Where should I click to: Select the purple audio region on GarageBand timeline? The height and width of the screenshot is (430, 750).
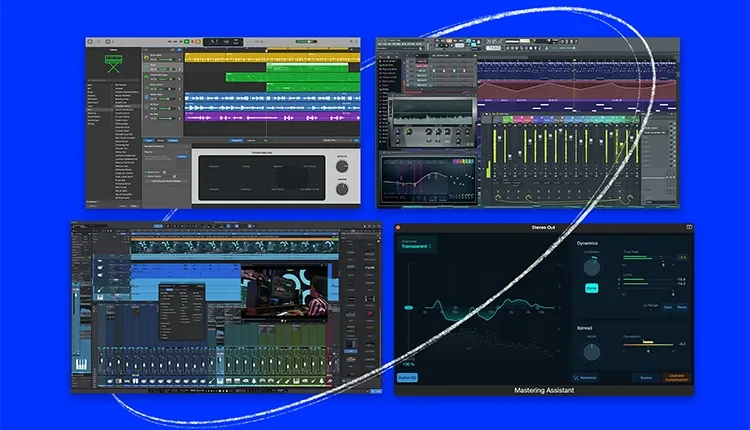(272, 117)
